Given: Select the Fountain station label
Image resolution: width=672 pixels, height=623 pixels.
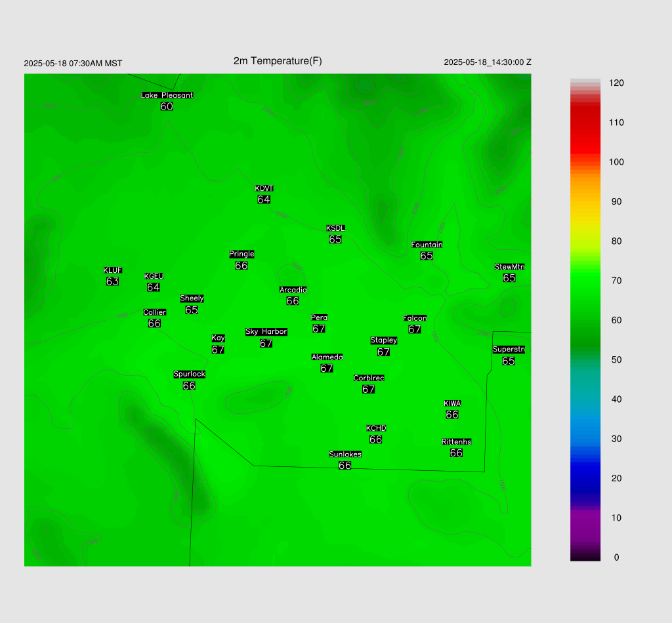Looking at the screenshot, I should coord(427,245).
